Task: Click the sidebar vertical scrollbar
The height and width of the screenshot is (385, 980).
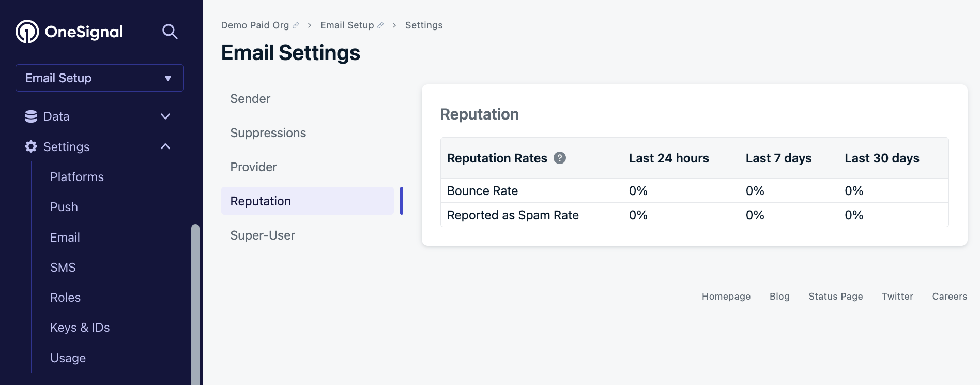Action: click(195, 304)
